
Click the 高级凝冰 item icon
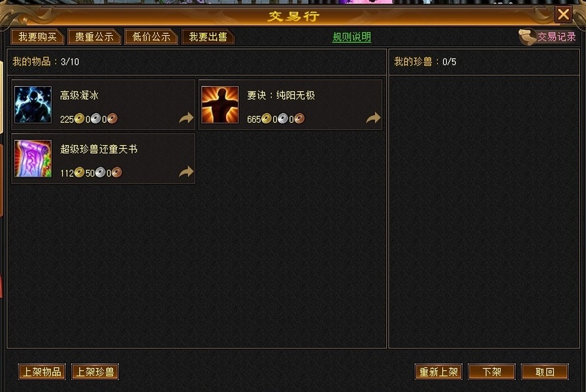(33, 105)
